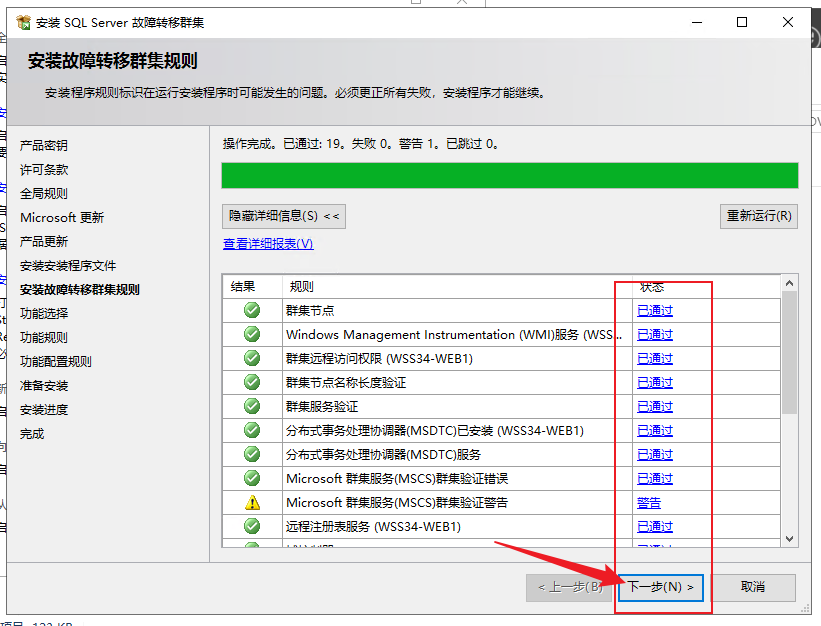Click the 重新运行(R) button
Screen dimensions: 821x626
tap(759, 216)
